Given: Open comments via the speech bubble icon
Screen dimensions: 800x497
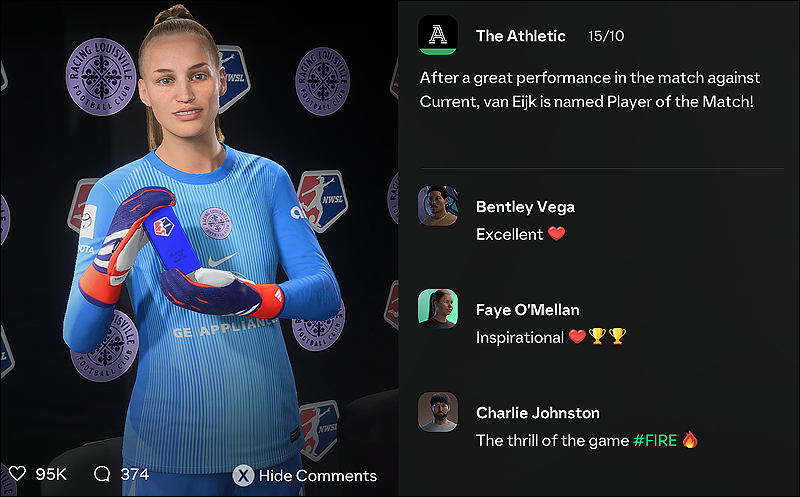Looking at the screenshot, I should 102,474.
